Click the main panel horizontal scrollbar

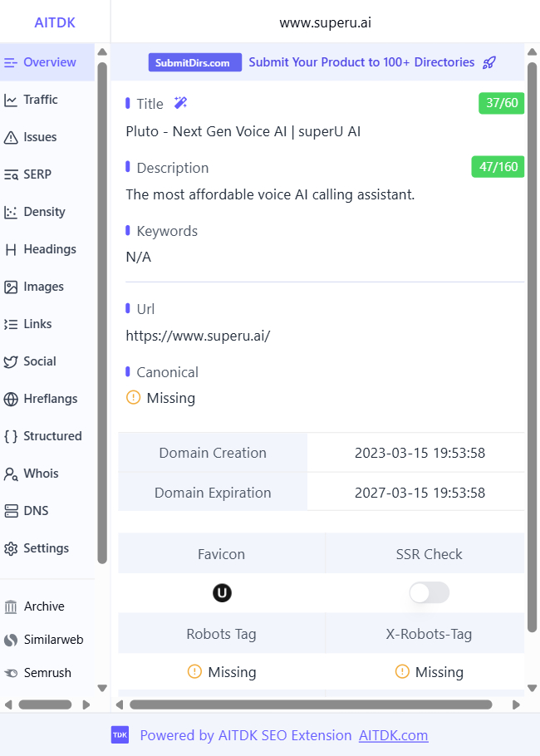pyautogui.click(x=316, y=704)
